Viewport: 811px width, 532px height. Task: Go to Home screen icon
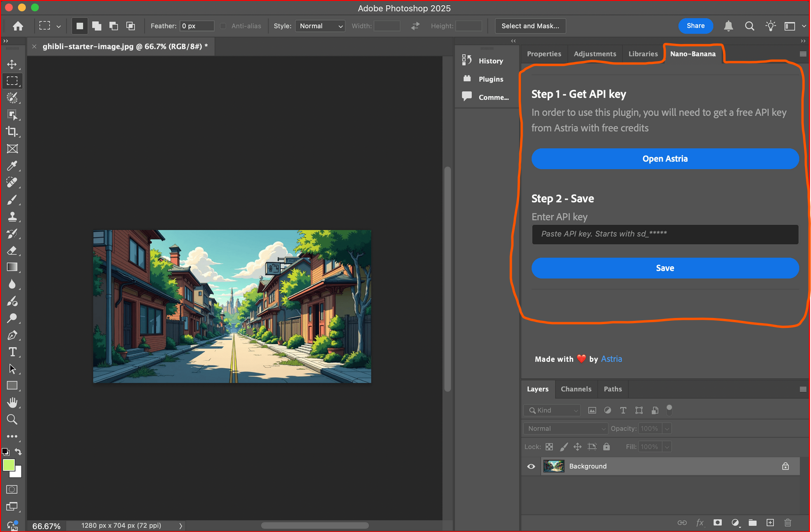click(x=18, y=26)
